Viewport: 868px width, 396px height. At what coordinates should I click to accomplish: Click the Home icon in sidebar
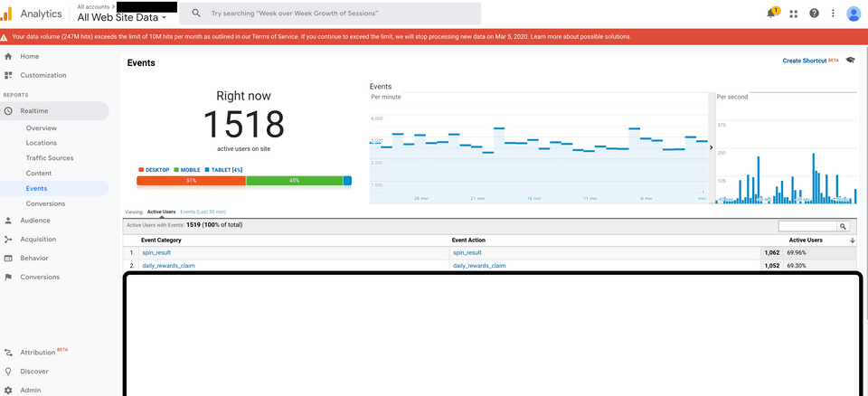click(8, 56)
